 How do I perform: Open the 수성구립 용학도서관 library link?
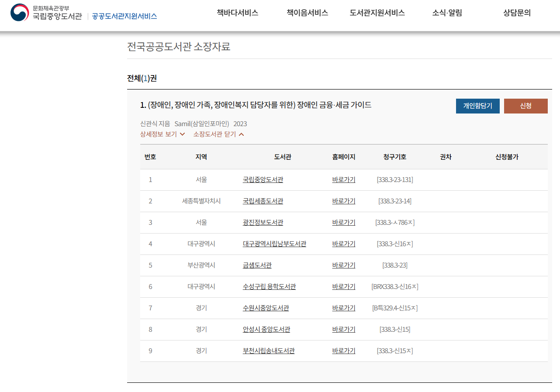click(x=270, y=286)
